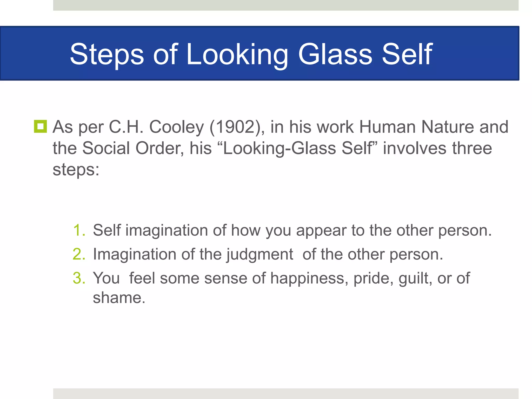Click the line 'You feel some sense of happiness'
Screen dimensions: 532x399
click(x=220, y=278)
